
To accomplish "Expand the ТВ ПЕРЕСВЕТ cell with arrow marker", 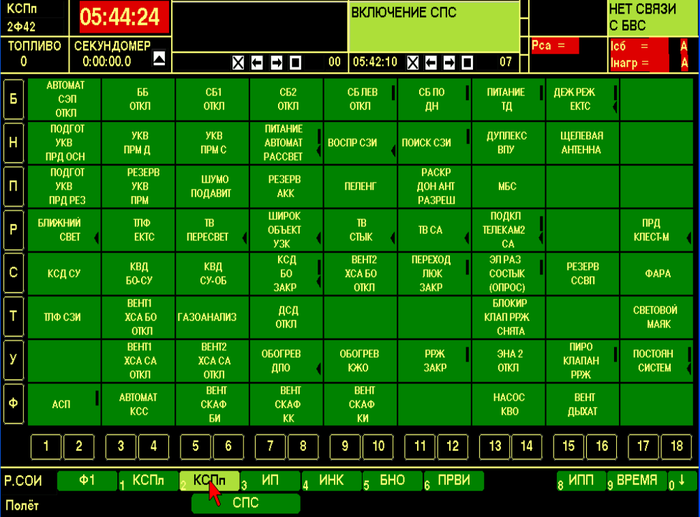I will coord(211,229).
